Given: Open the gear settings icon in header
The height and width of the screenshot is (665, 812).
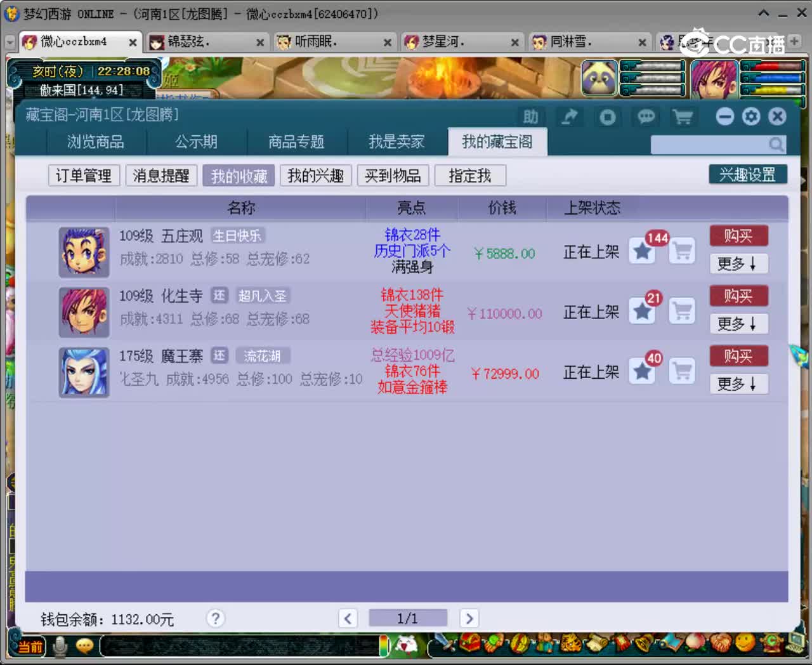Looking at the screenshot, I should pos(751,116).
